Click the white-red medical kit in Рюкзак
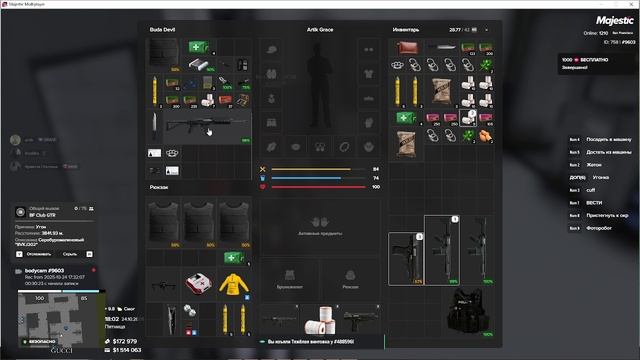This screenshot has width=640, height=360. pyautogui.click(x=198, y=284)
